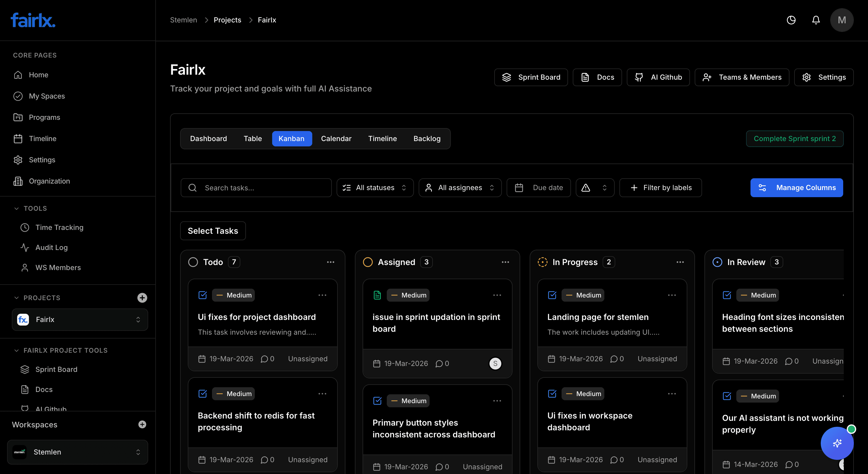Toggle checkbox on Landing page for stemlen card
Viewport: 868px width, 474px height.
tap(552, 295)
